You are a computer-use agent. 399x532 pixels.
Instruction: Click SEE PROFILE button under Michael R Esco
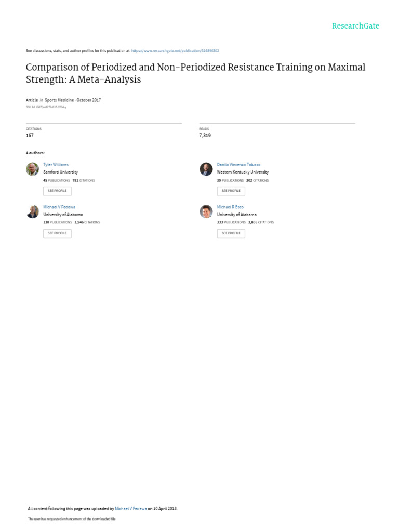tap(231, 233)
